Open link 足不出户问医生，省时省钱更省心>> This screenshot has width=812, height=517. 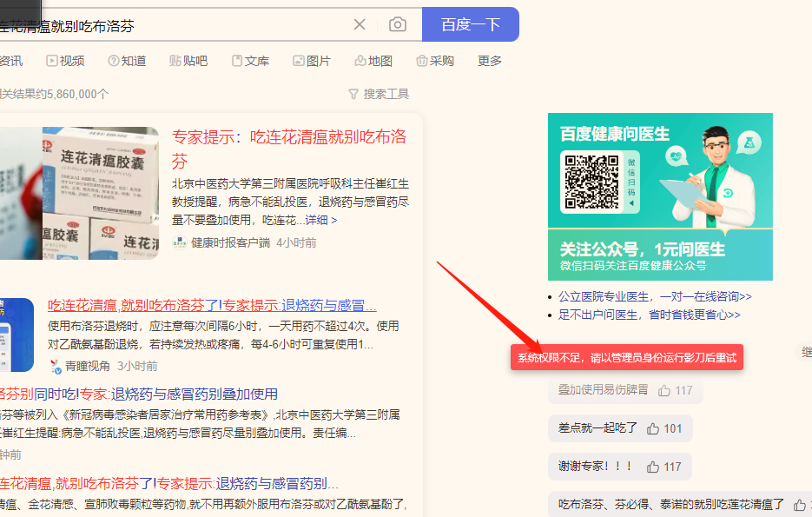click(x=649, y=315)
